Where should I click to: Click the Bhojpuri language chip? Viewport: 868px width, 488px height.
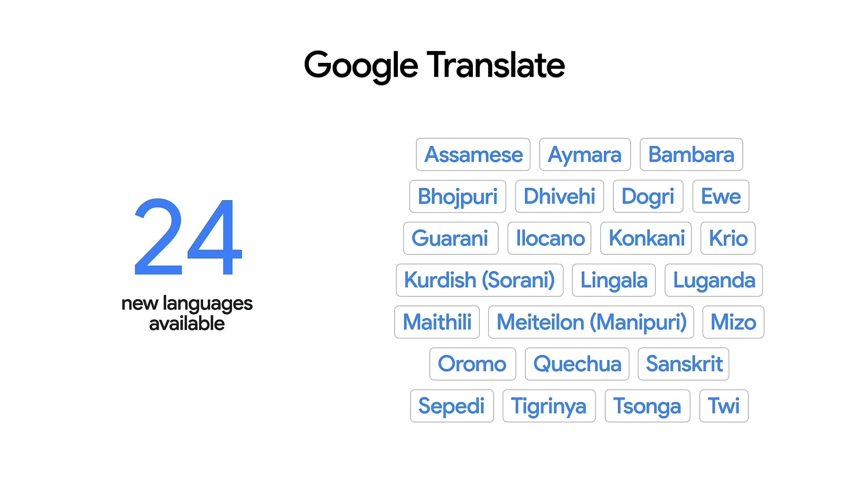click(458, 197)
